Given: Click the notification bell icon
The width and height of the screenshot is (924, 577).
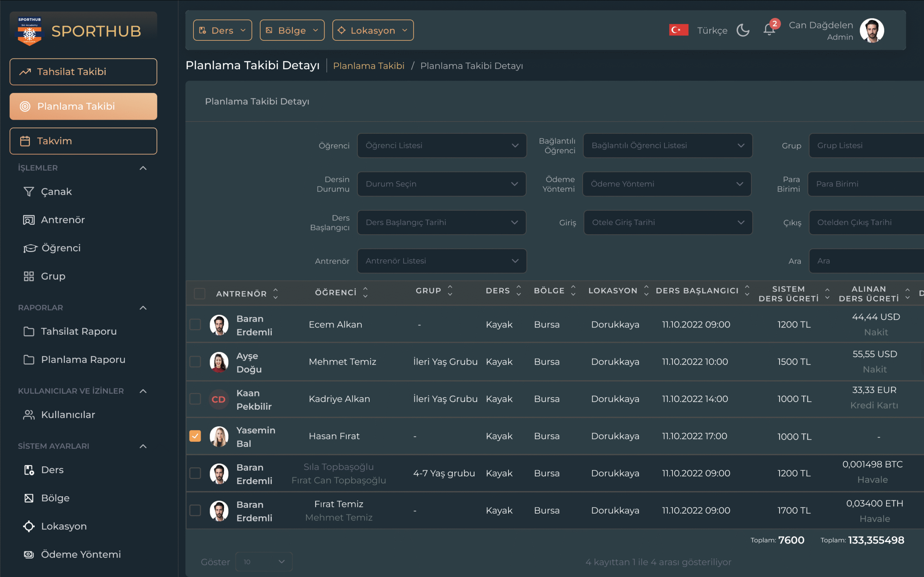Looking at the screenshot, I should click(x=769, y=30).
